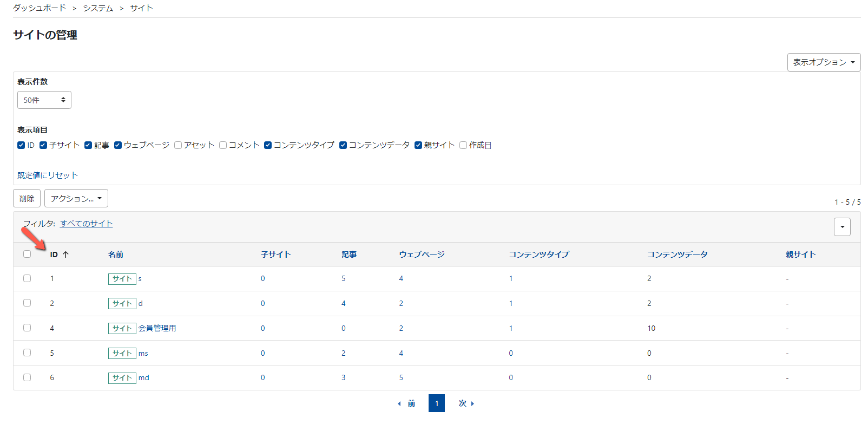
Task: Open the 表示件数 50件 dropdown
Action: (x=44, y=100)
